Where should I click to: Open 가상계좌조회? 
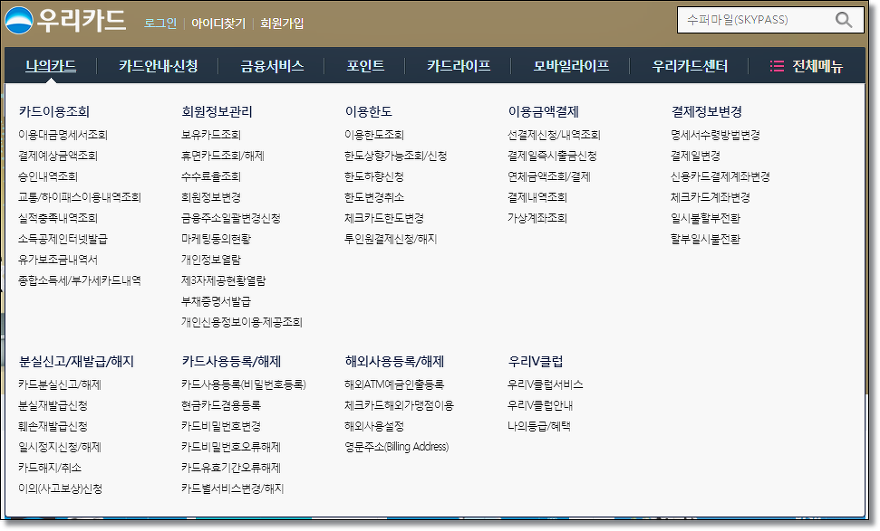click(x=538, y=218)
